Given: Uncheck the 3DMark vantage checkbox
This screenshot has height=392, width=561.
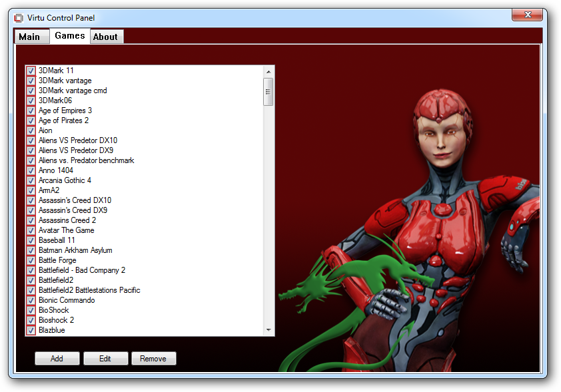Looking at the screenshot, I should 31,81.
